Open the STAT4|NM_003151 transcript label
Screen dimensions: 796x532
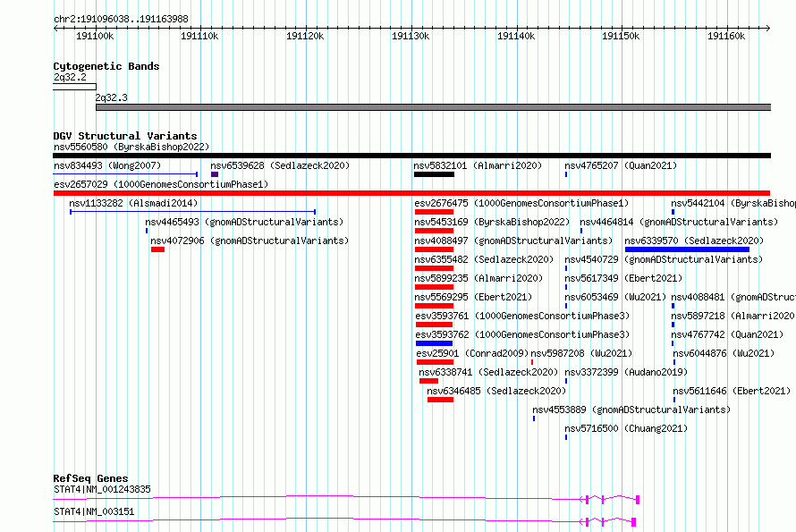(x=94, y=512)
